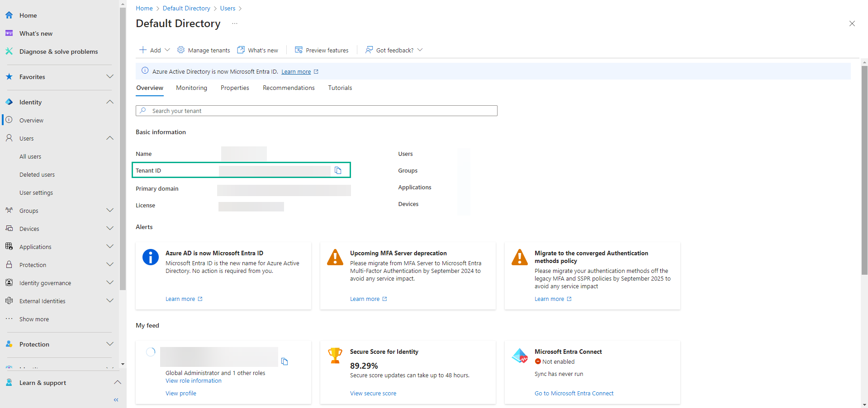Click the What's new toolbar button
The image size is (868, 408).
(x=258, y=50)
